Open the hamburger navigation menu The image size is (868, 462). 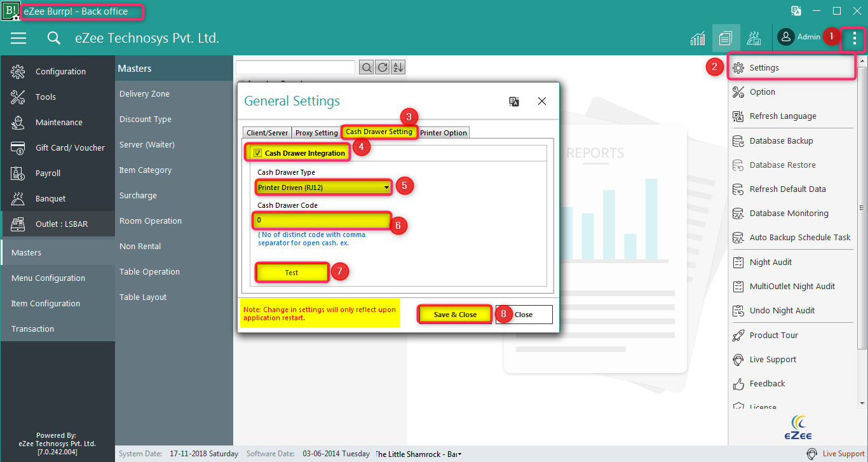point(18,39)
